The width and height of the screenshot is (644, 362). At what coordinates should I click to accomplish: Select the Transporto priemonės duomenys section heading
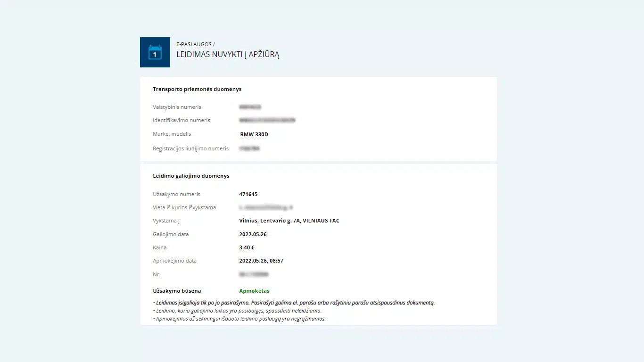(197, 89)
